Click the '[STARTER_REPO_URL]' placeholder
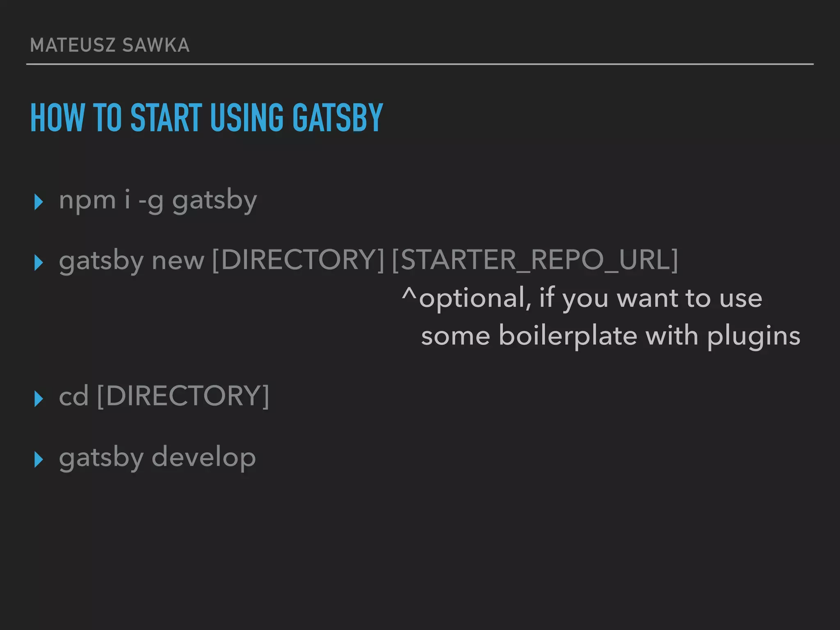The image size is (840, 630). [x=535, y=260]
